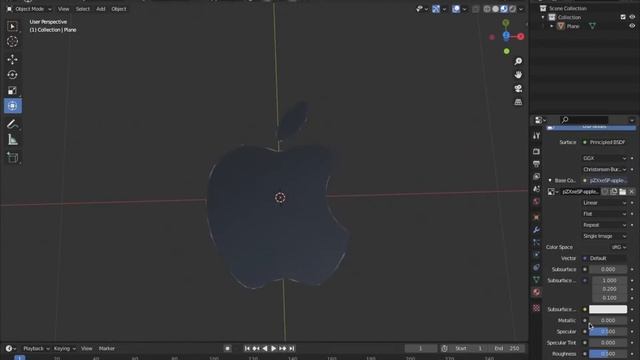Click the Subsurface color white swatch
Image resolution: width=640 pixels, height=360 pixels.
click(608, 309)
